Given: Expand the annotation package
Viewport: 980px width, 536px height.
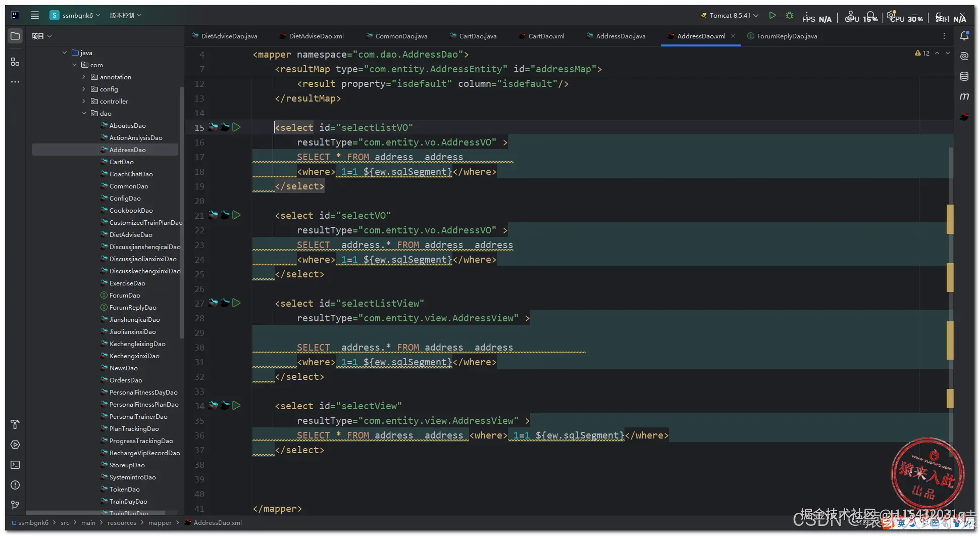Looking at the screenshot, I should pyautogui.click(x=84, y=77).
